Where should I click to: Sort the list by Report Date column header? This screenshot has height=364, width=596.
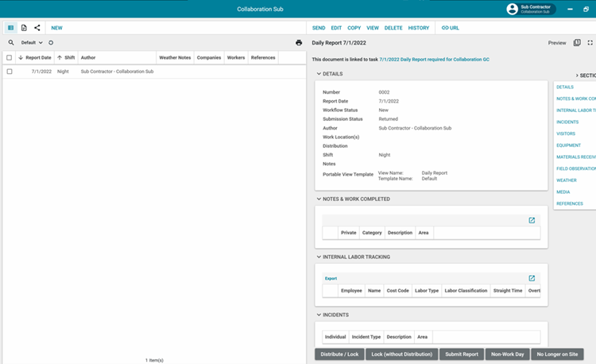click(38, 58)
